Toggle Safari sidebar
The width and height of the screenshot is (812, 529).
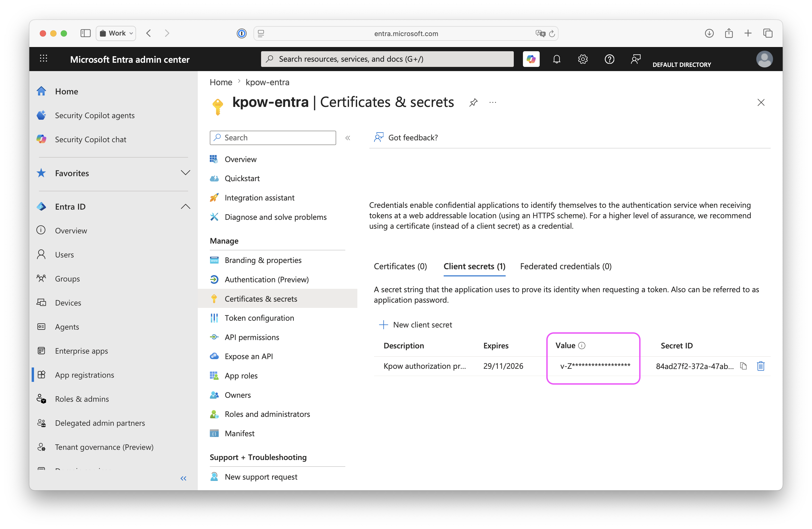click(x=85, y=33)
